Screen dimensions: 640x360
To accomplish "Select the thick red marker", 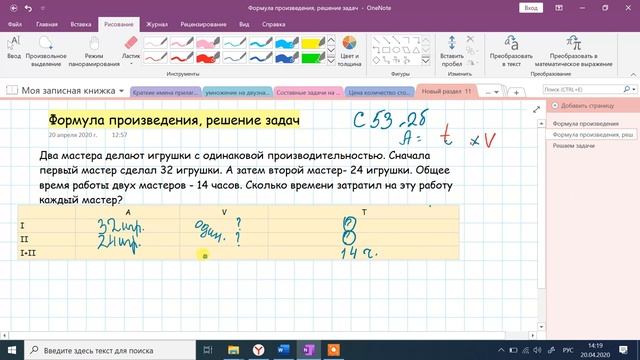I will 208,58.
